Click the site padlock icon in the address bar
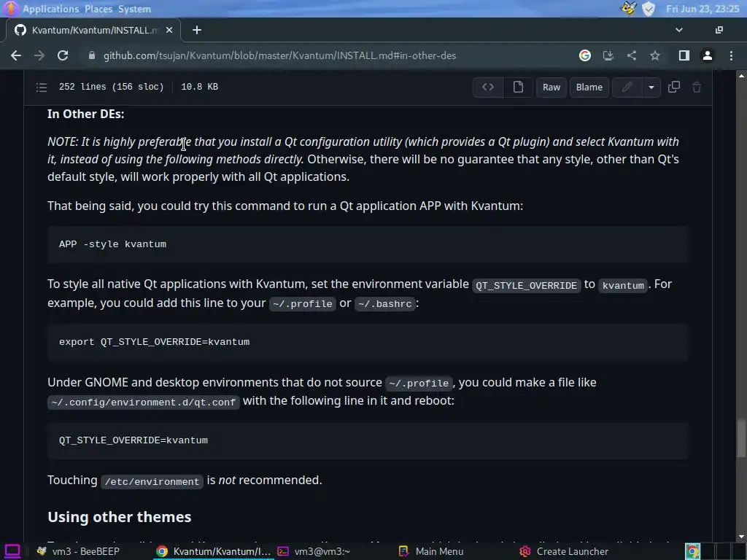This screenshot has width=747, height=560. click(92, 55)
